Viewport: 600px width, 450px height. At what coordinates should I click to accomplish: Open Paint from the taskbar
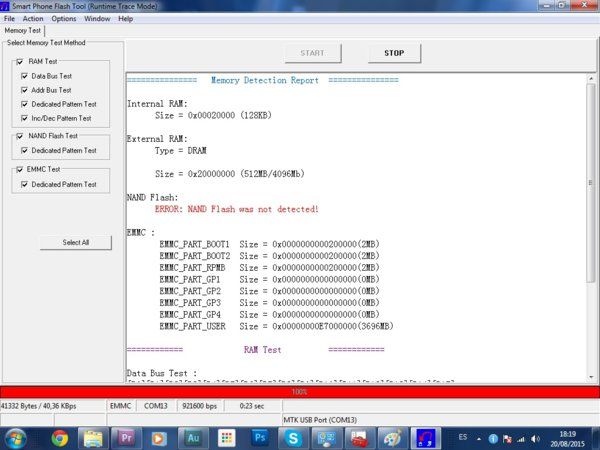(393, 438)
